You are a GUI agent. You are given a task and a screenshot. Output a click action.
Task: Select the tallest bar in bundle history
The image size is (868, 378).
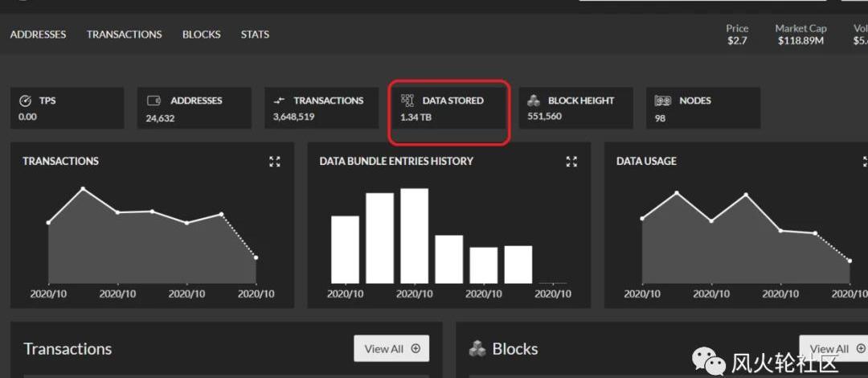414,236
